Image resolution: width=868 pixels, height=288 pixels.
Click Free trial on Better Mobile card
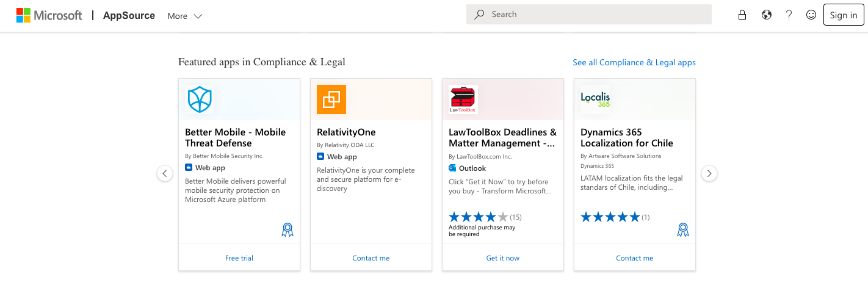point(239,258)
